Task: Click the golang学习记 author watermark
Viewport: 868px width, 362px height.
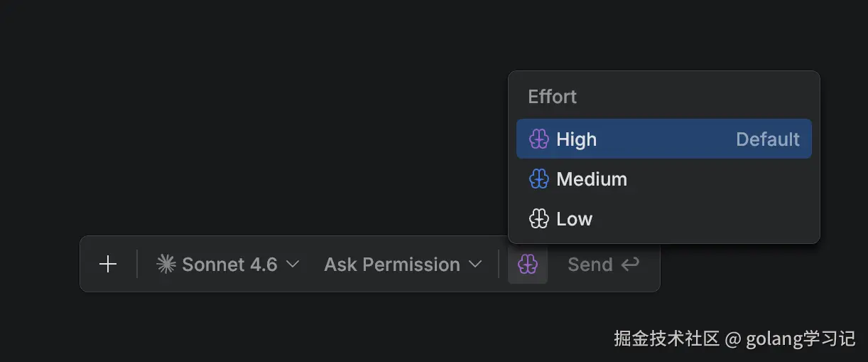Action: [801, 339]
